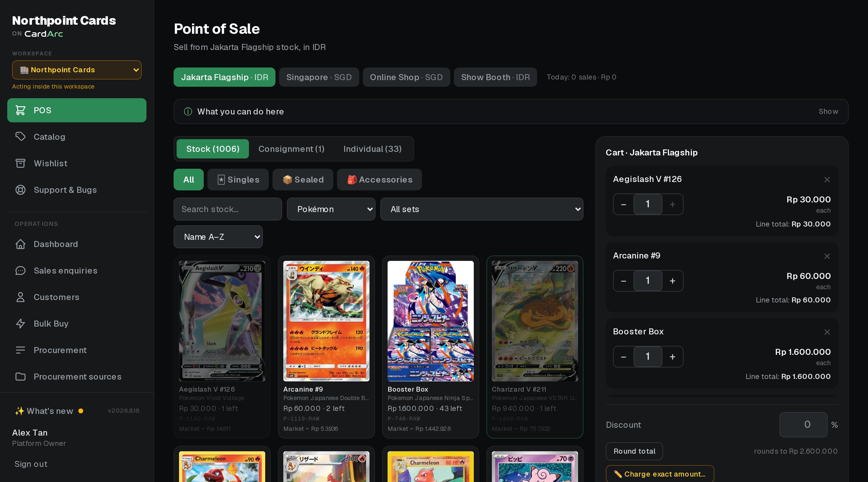Remove Aegislash V #126 from cart
Screen dimensions: 868x482
click(827, 180)
